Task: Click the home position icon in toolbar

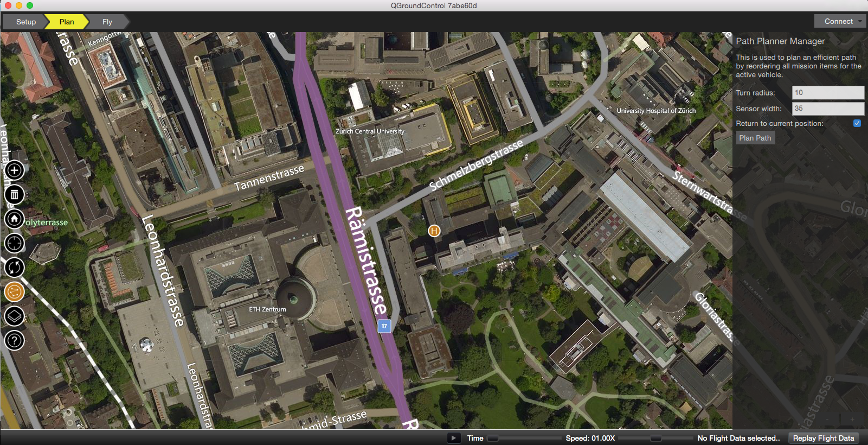Action: (15, 219)
